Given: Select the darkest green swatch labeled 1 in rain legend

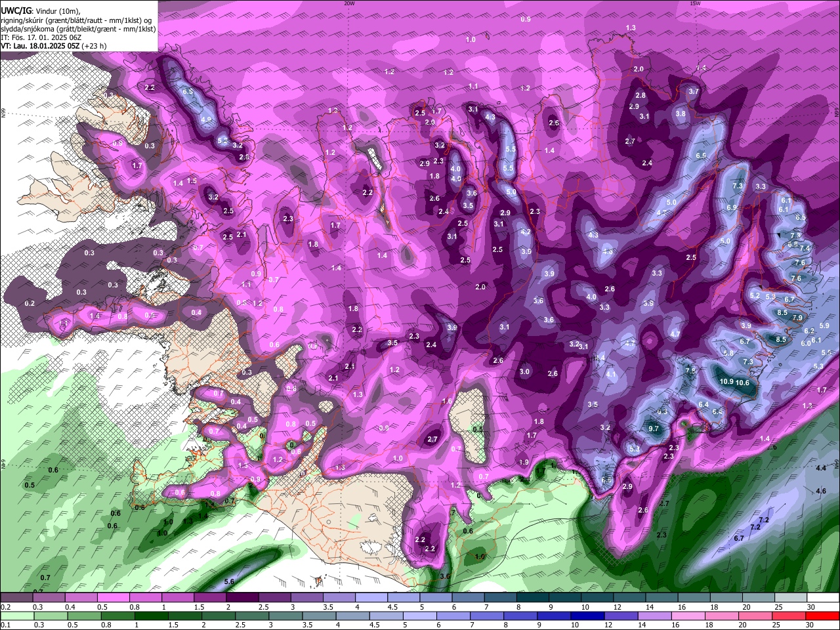Looking at the screenshot, I should pyautogui.click(x=153, y=616).
